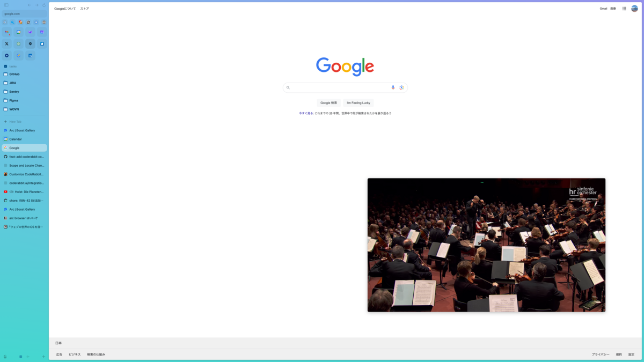Search by image with Lens icon

tap(401, 87)
